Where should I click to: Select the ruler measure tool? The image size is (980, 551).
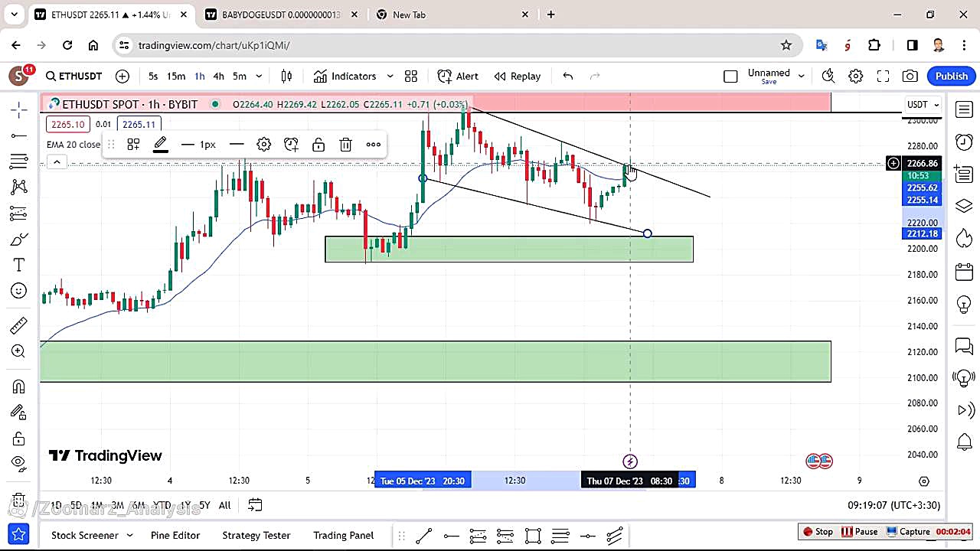[x=19, y=326]
